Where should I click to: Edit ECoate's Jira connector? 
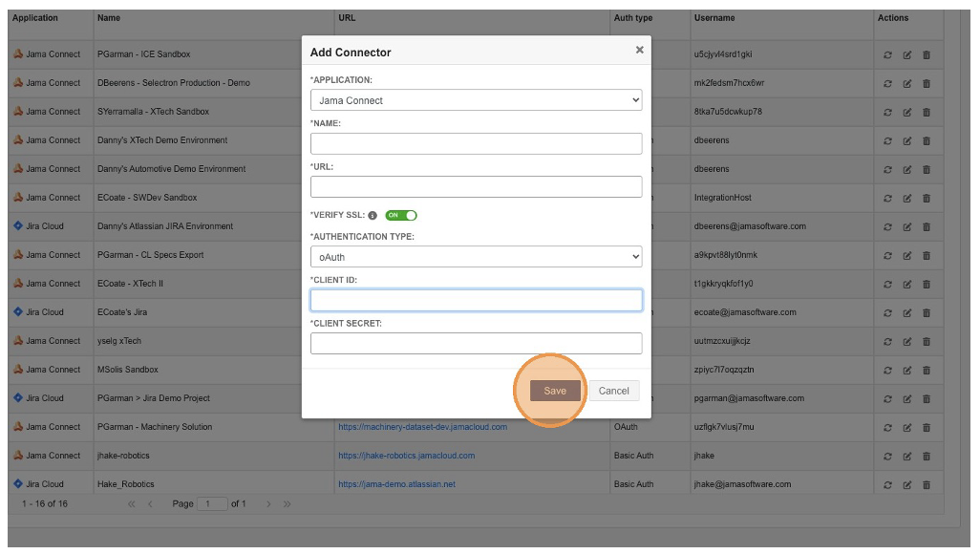(x=906, y=313)
